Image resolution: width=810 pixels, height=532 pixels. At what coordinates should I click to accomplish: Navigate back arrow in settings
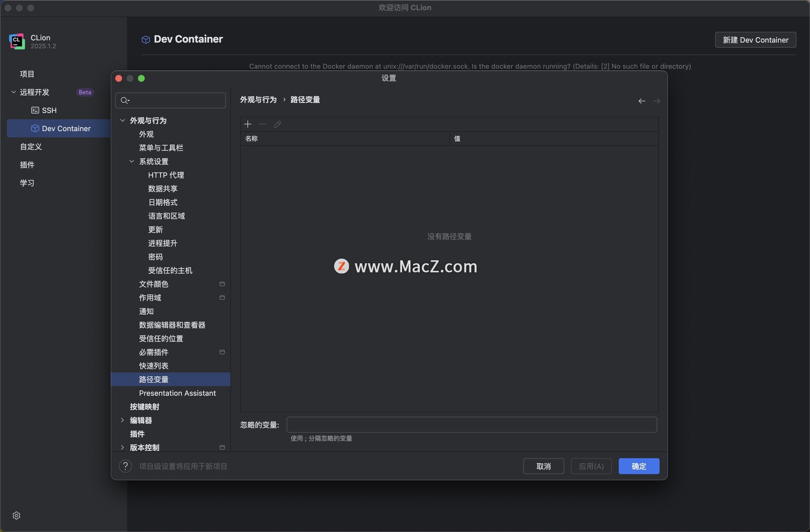coord(642,101)
